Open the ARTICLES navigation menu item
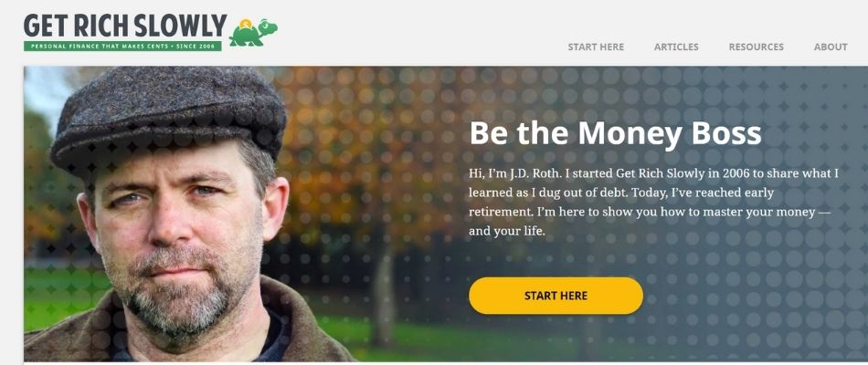The image size is (868, 365). [676, 47]
